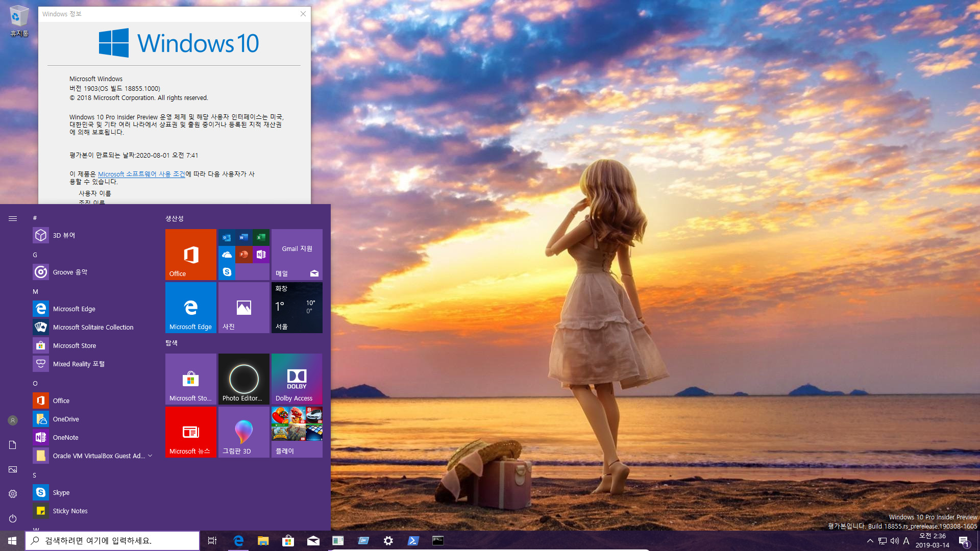The image size is (980, 551).
Task: Show hidden system tray icons
Action: (870, 541)
